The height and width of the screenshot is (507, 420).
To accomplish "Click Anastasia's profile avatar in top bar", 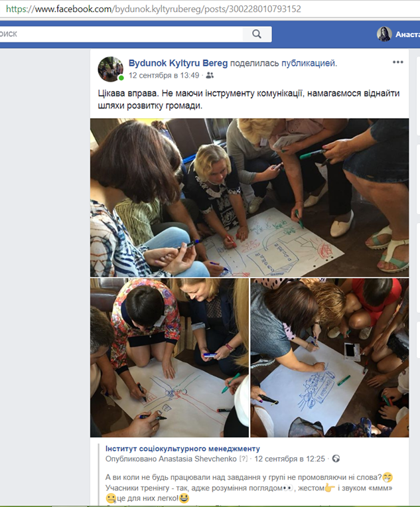I will 384,34.
